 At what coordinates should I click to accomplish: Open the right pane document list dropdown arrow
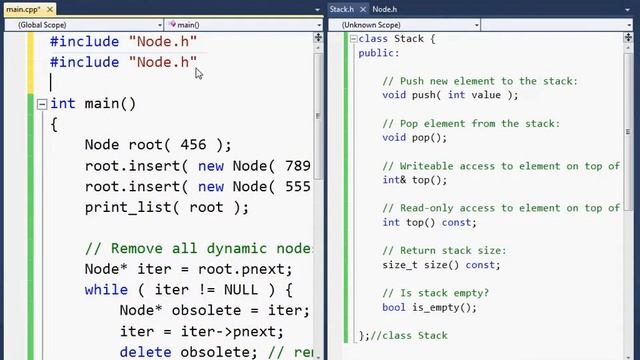click(x=627, y=9)
